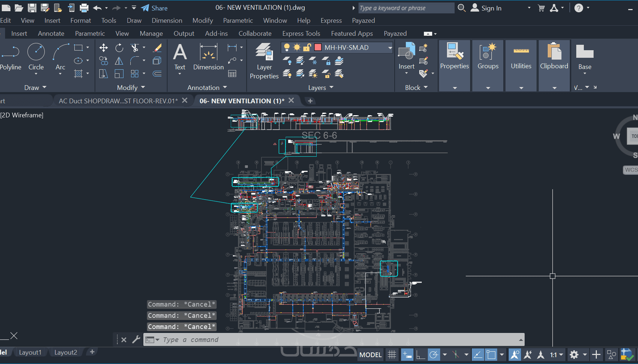Viewport: 638px width, 364px height.
Task: Switch to AC Duct SHOPDRAW drawing tab
Action: [118, 101]
